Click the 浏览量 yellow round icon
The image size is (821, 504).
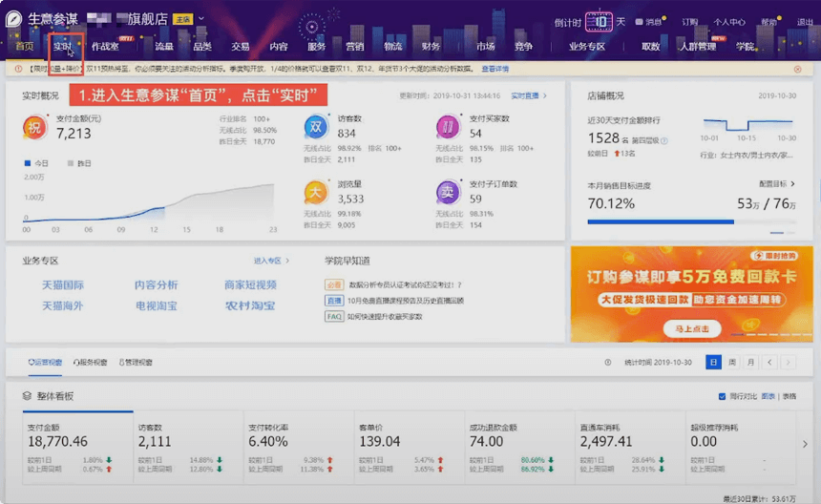click(317, 193)
